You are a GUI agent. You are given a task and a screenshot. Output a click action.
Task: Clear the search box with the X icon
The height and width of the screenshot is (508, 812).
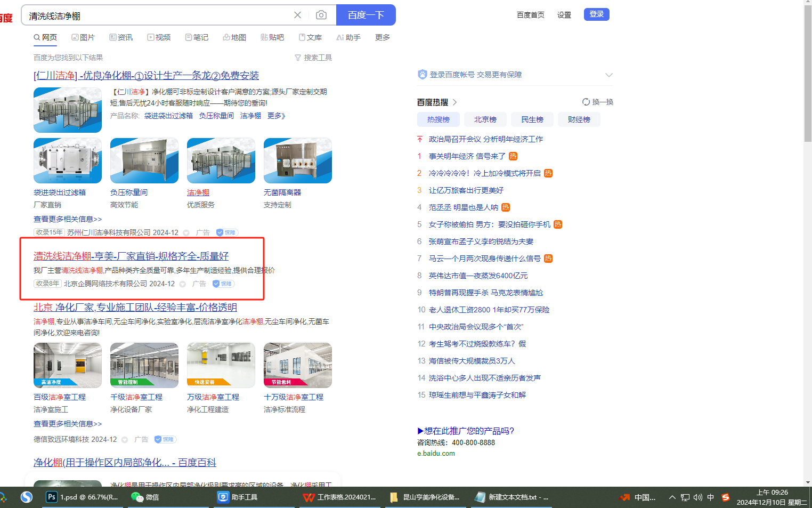pos(297,15)
